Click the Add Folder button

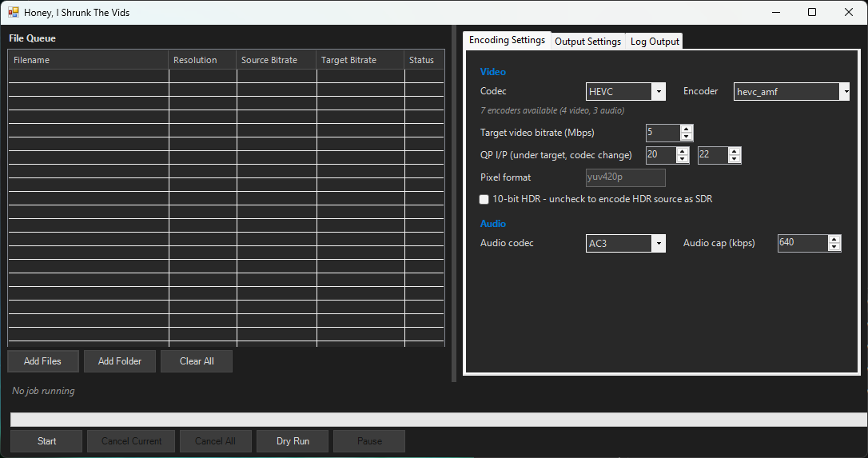[x=120, y=361]
